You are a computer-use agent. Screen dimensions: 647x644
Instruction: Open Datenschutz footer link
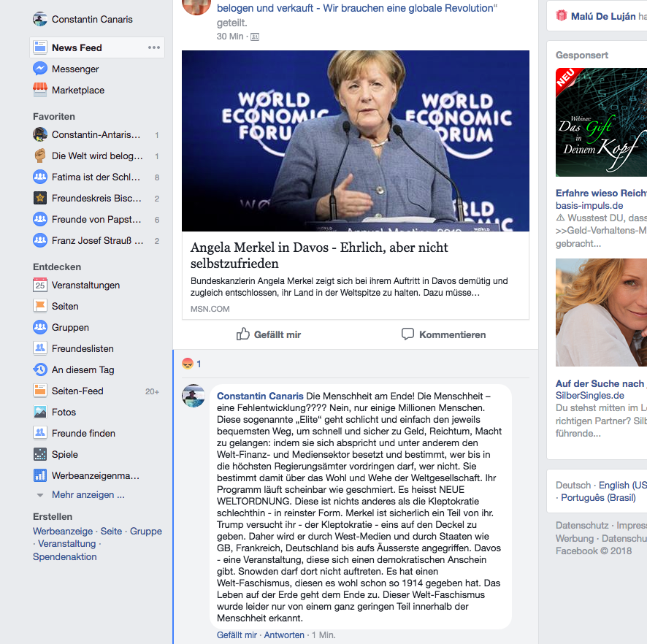point(582,525)
